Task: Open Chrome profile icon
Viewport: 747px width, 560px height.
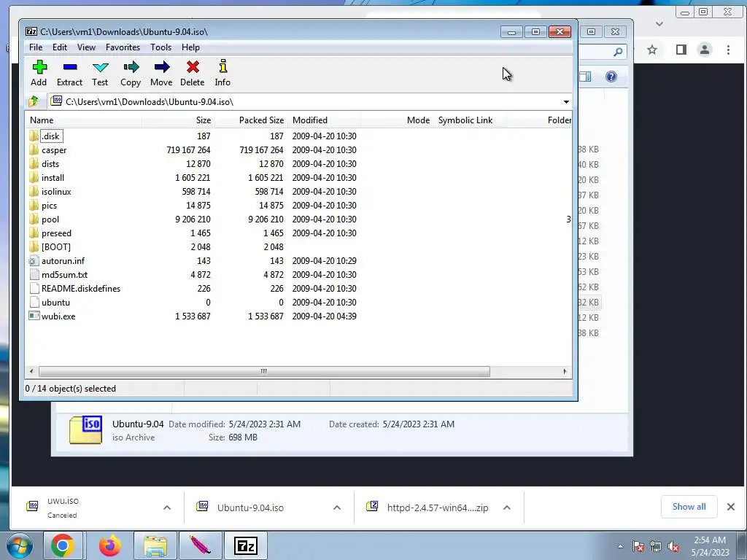Action: 705,50
